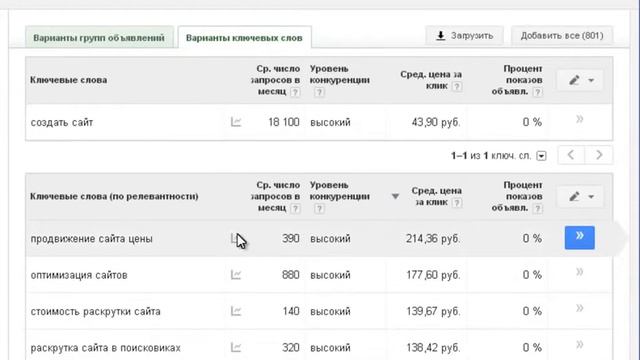Open help for Ср. число запросов top table
Screen dimensions: 640x360
click(x=295, y=92)
